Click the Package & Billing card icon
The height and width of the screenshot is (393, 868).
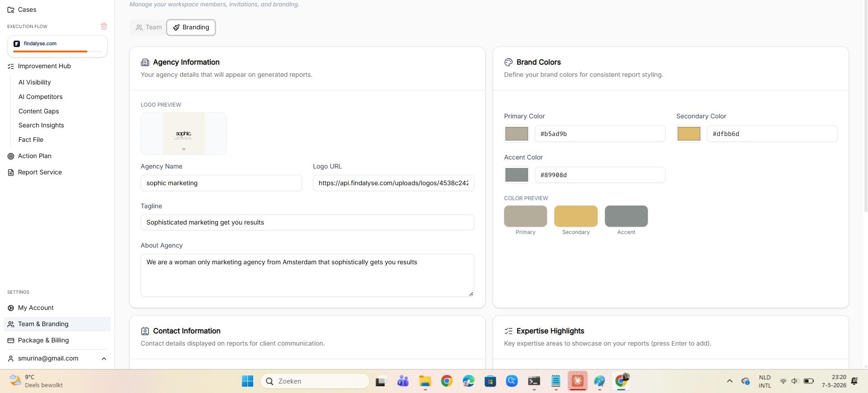pos(11,340)
